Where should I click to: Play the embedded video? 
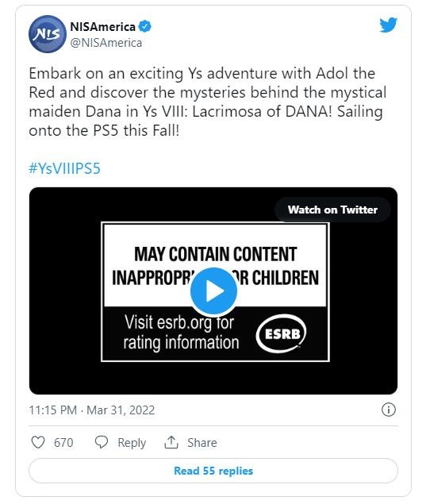tap(213, 291)
